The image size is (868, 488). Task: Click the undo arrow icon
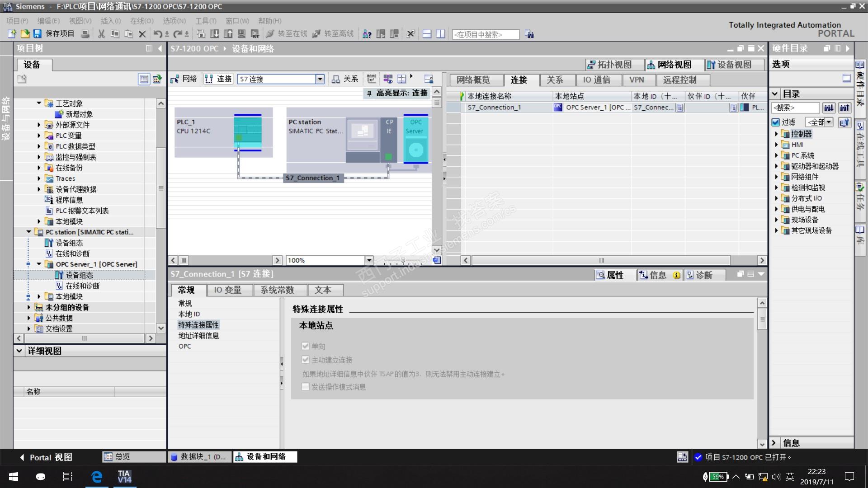click(157, 34)
